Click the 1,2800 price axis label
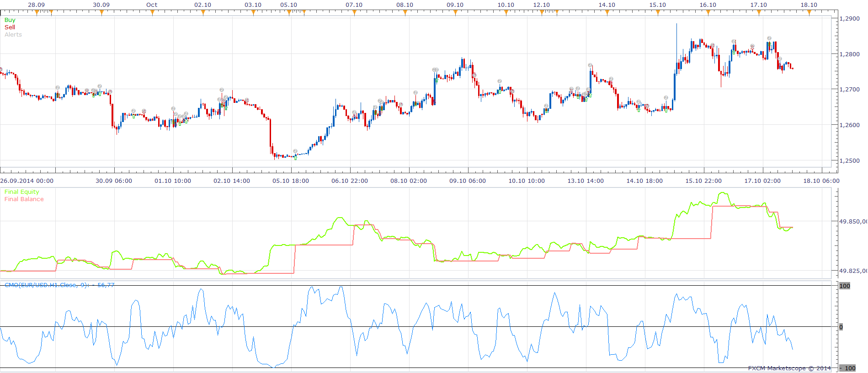 (x=850, y=54)
